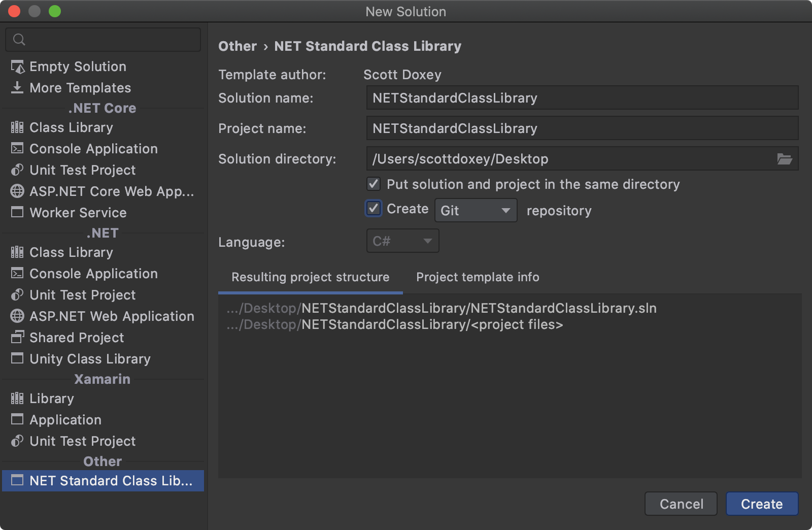Click the Create button
Screen dimensions: 812x530
click(762, 504)
